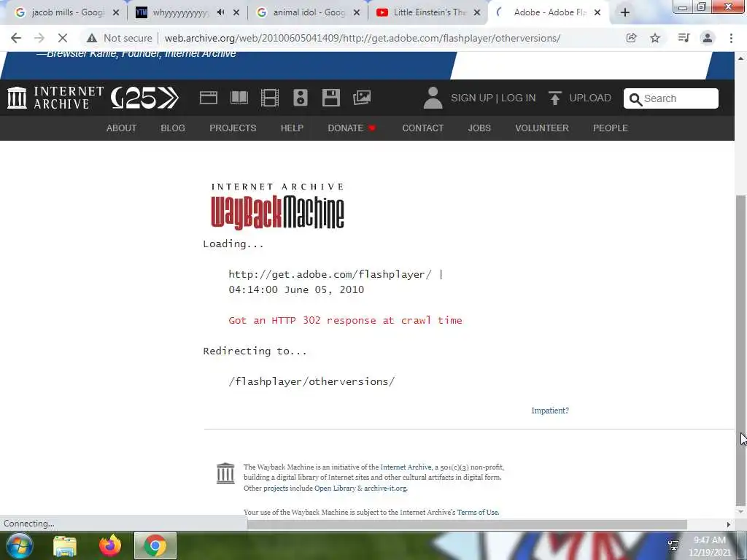Click the address bar URL
Screen dimensions: 747x560
click(x=363, y=38)
